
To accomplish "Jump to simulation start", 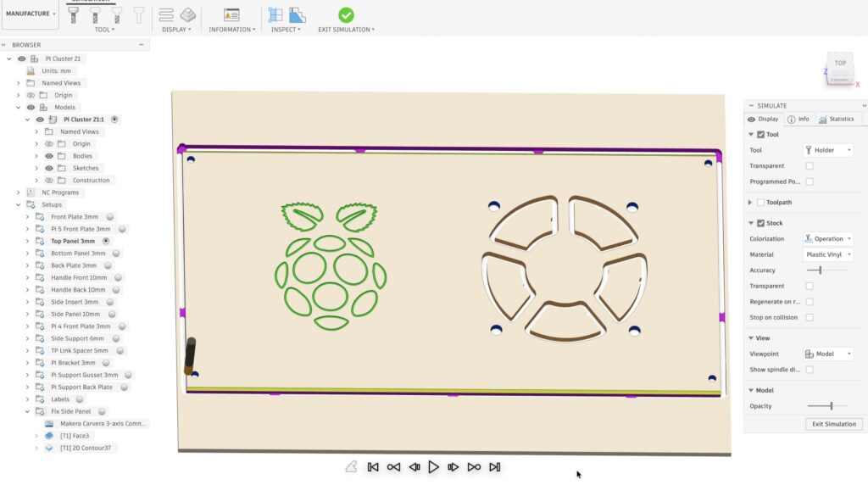I will [373, 467].
